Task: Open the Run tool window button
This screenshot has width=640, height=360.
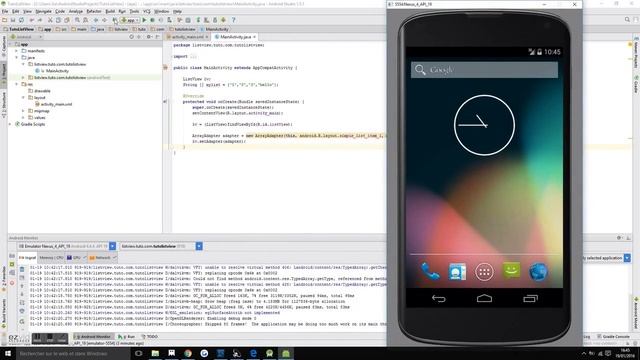Action: click(x=127, y=337)
